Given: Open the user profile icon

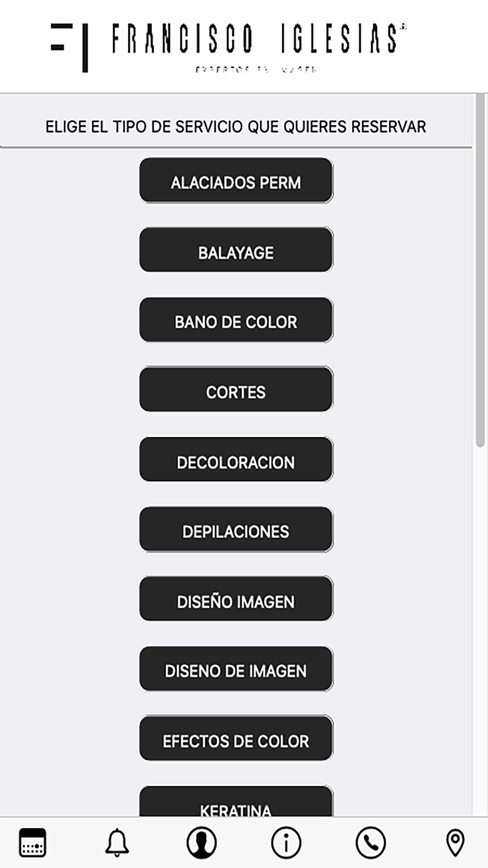Looking at the screenshot, I should coord(202,843).
